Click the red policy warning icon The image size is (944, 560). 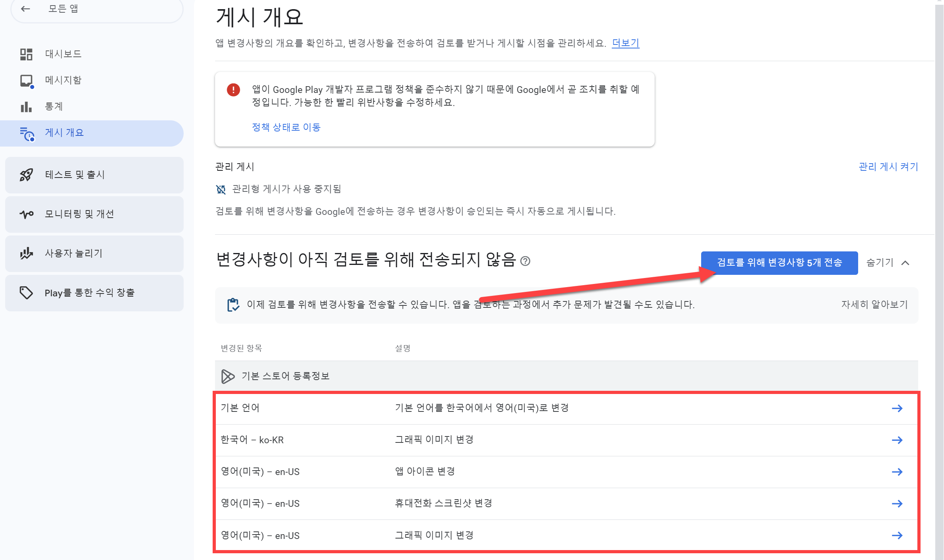coord(233,90)
